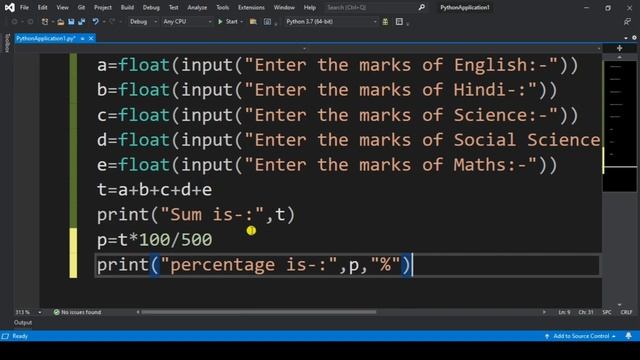Click the search magnifier icon in title bar
Viewport: 640px width, 360px height.
421,7
